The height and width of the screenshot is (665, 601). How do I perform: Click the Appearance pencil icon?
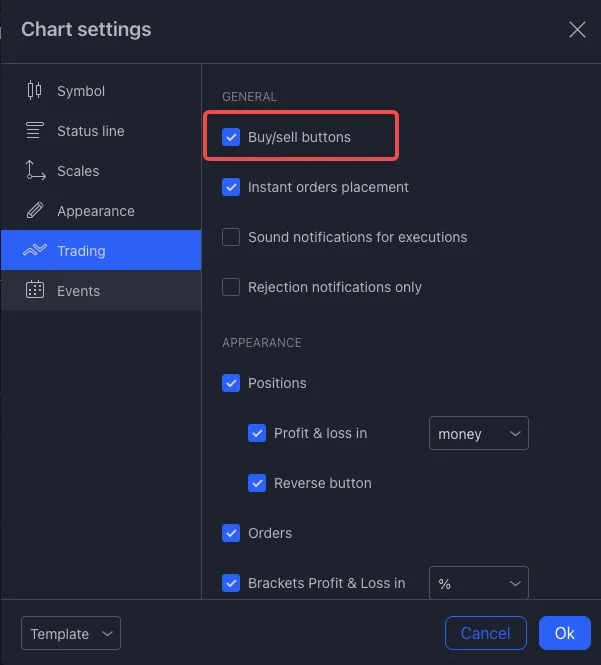tap(35, 211)
